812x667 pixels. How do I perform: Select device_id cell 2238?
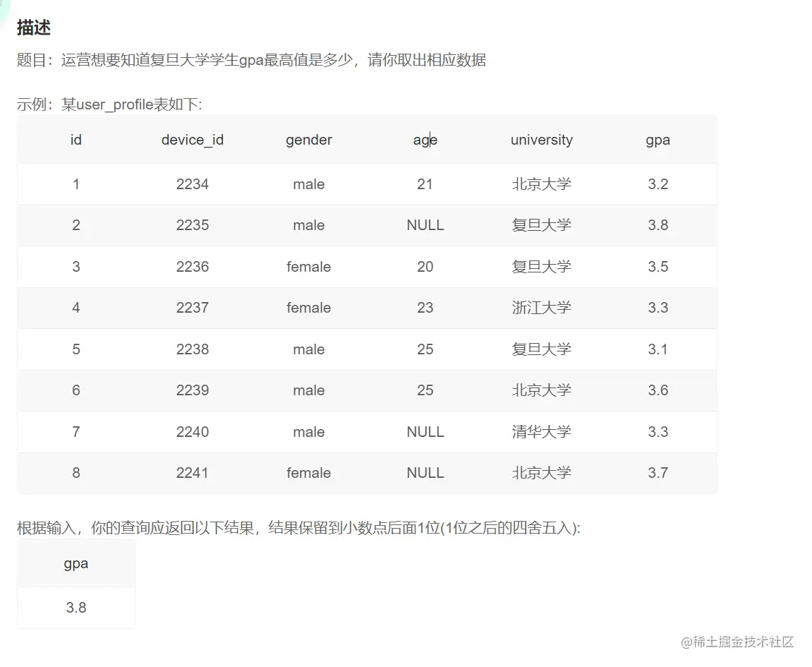click(x=193, y=349)
